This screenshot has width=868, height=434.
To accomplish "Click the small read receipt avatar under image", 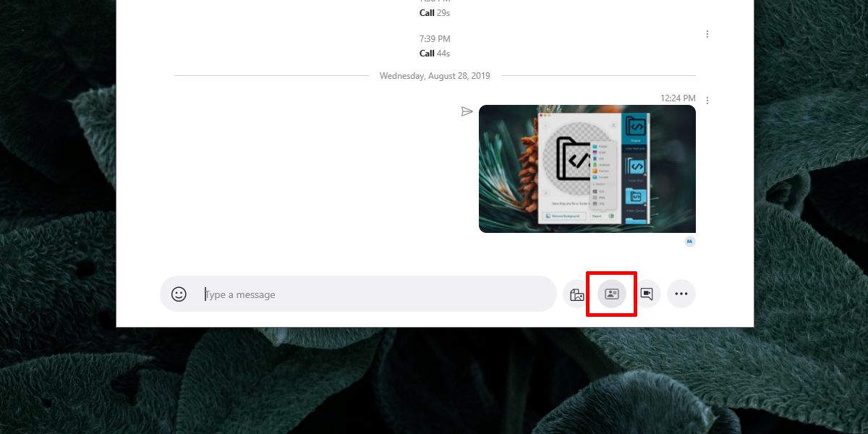I will pos(690,242).
